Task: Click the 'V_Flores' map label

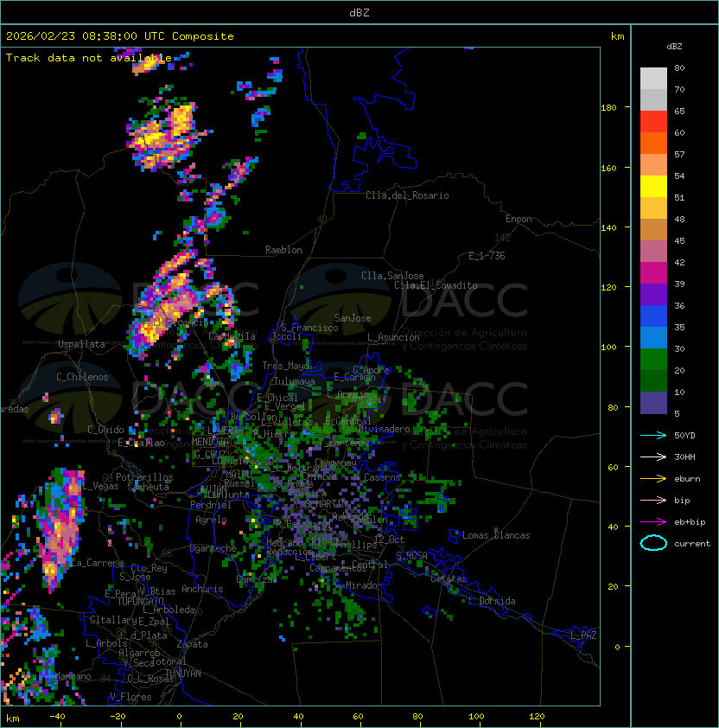Action: [x=130, y=697]
